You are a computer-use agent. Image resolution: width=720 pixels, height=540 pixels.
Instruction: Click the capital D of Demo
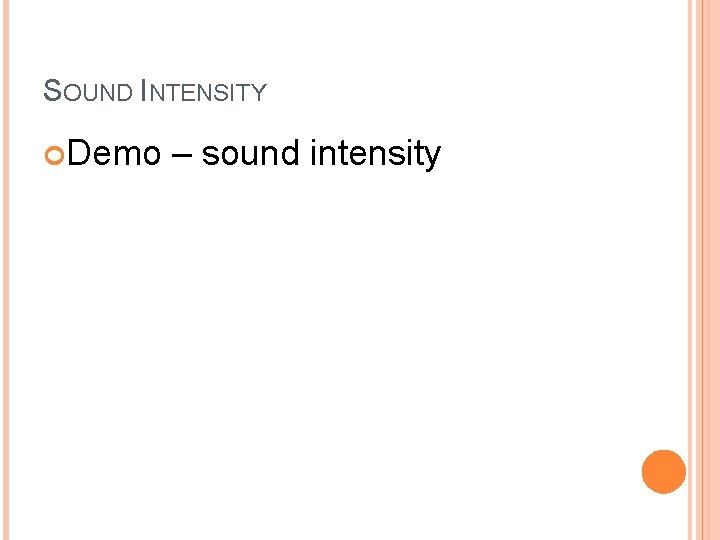tap(78, 152)
